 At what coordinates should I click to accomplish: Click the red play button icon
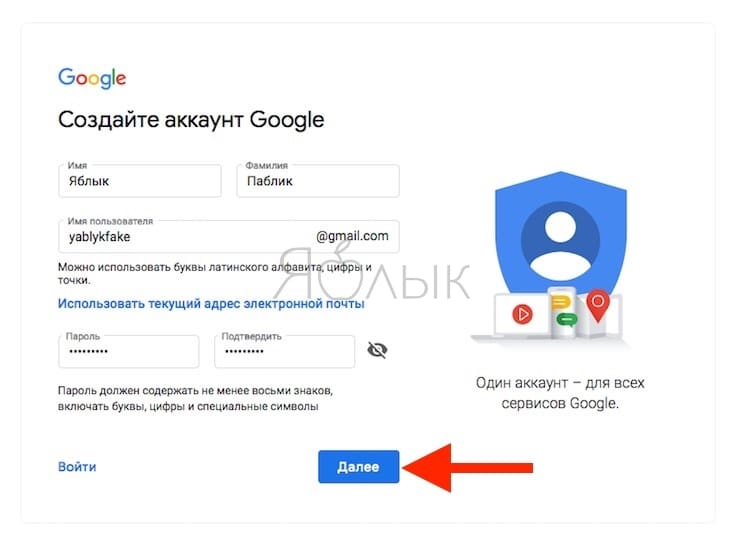tap(522, 314)
